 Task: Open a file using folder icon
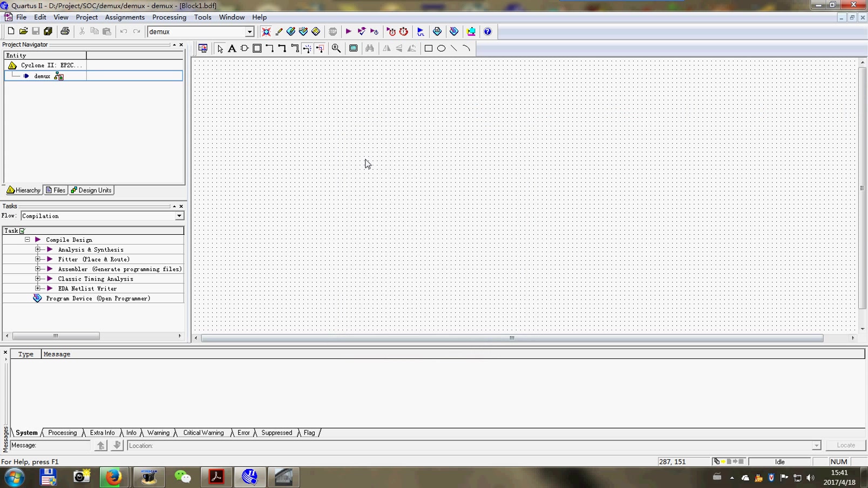click(23, 31)
